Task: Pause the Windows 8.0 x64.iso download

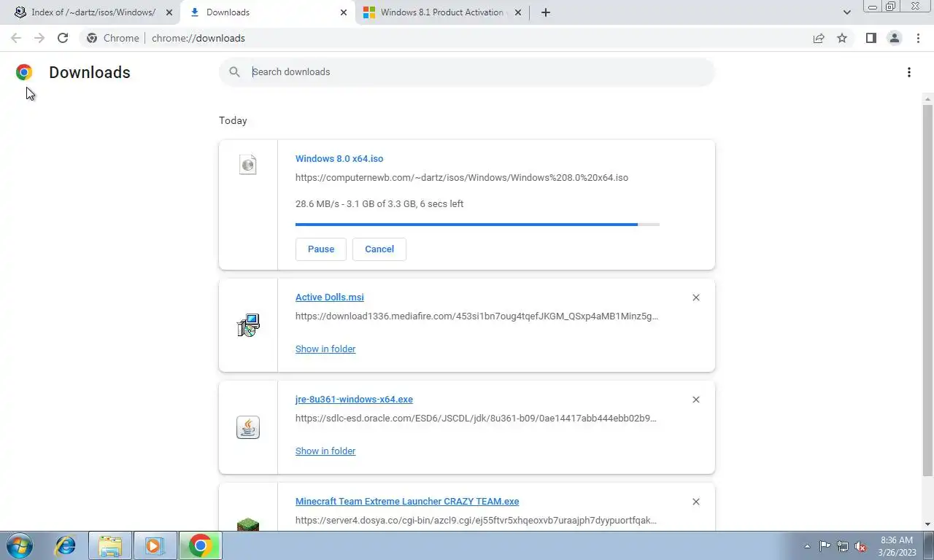Action: pyautogui.click(x=321, y=249)
